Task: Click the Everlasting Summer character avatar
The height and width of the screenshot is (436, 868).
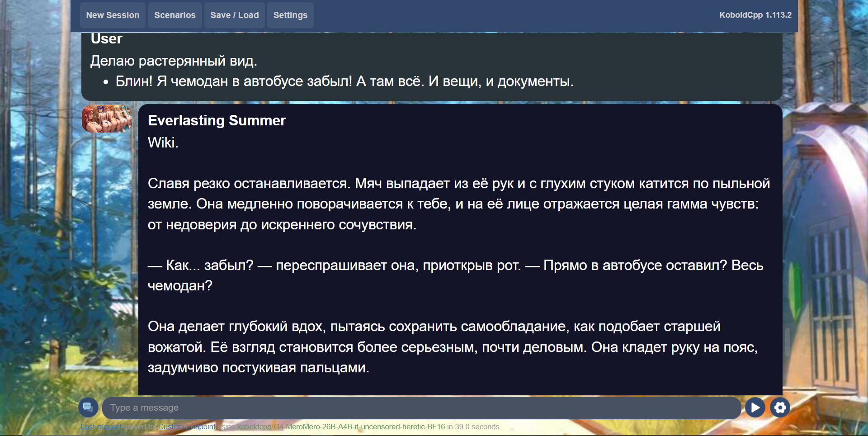Action: click(x=107, y=119)
